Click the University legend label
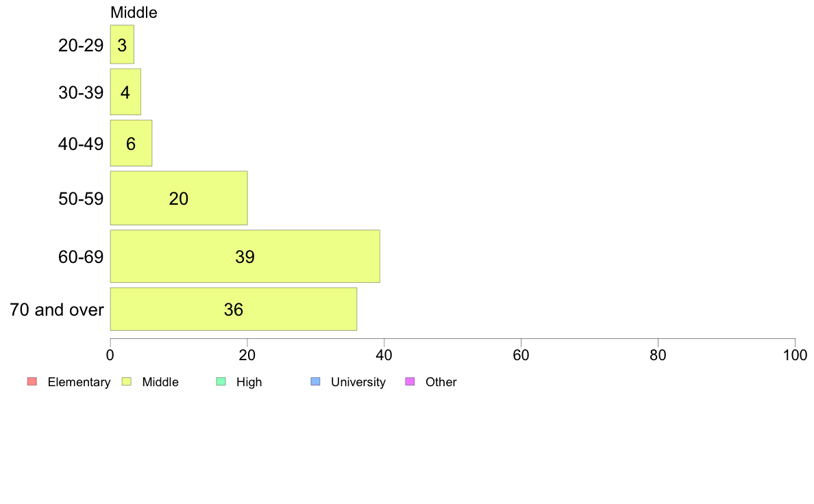Viewport: 814px width, 504px height. point(358,382)
